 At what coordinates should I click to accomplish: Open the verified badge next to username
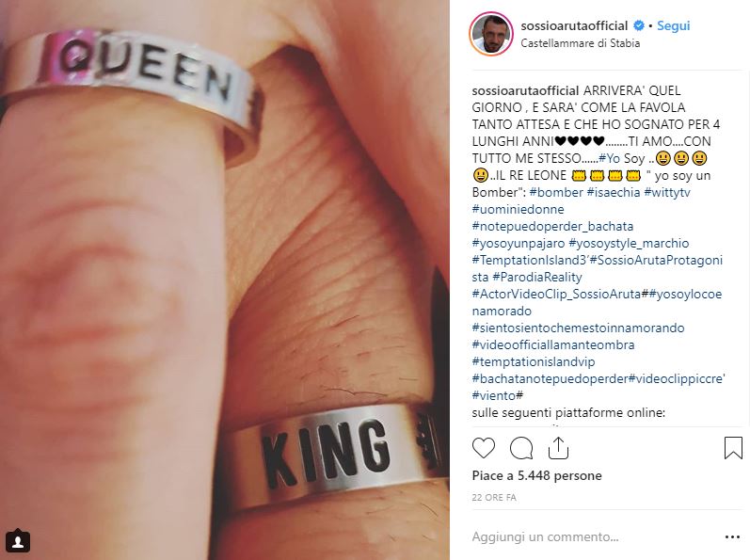[639, 25]
